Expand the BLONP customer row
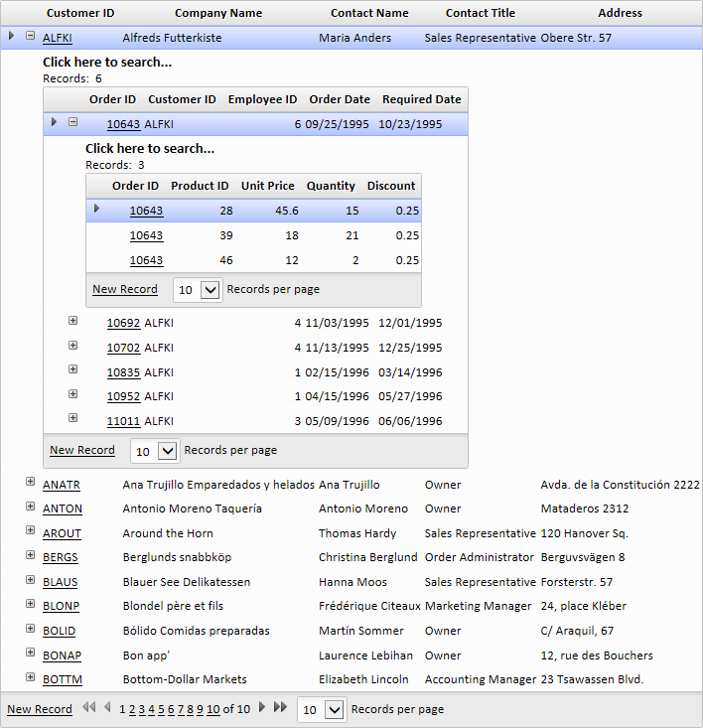The width and height of the screenshot is (703, 728). pyautogui.click(x=30, y=604)
